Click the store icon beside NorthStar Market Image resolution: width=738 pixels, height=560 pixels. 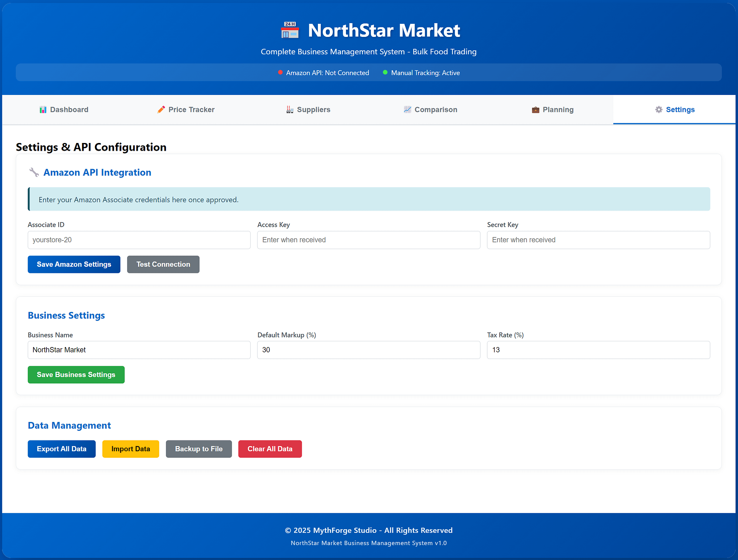[290, 30]
